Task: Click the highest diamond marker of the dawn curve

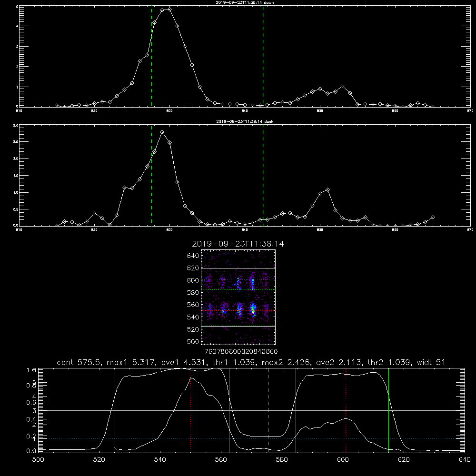Action: pos(170,10)
